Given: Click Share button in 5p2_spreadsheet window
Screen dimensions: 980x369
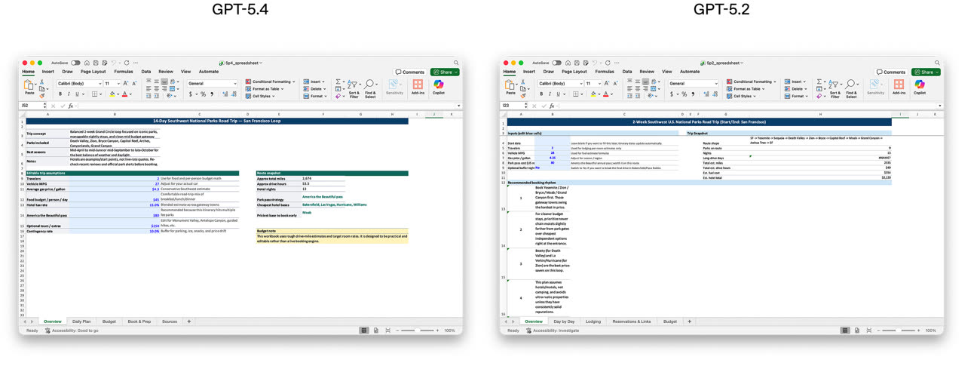Looking at the screenshot, I should (x=926, y=72).
